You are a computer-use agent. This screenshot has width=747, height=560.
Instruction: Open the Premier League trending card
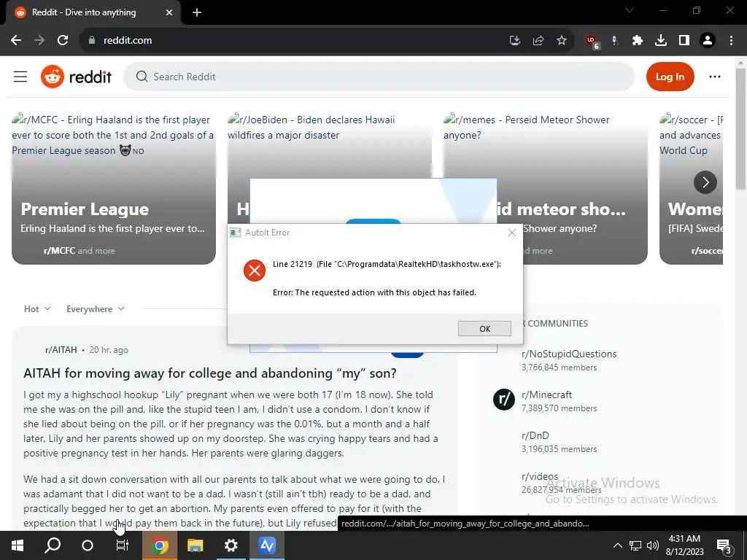coord(113,188)
